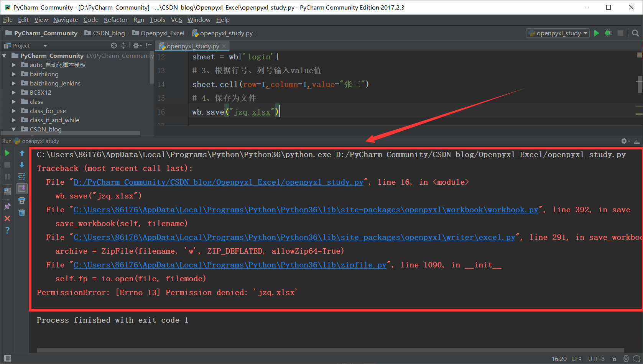Run openpyxl_study with the toolbar play button
Screen dimensions: 643x364
point(596,33)
